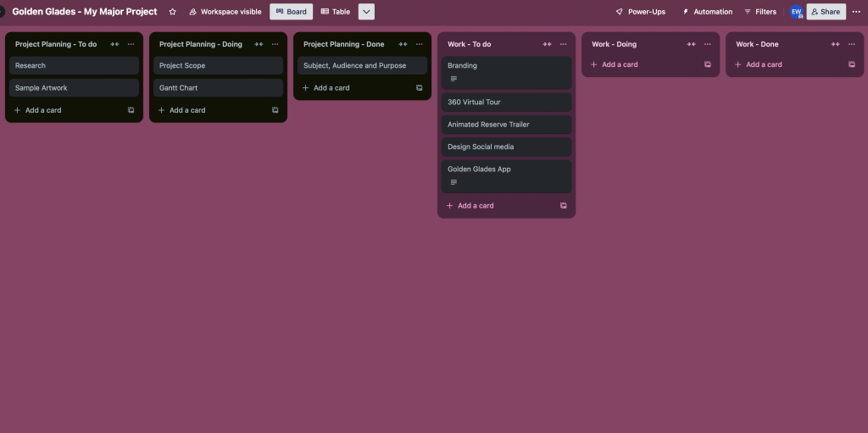The image size is (868, 433).
Task: Add a card to Project Planning - Done
Action: pyautogui.click(x=331, y=88)
